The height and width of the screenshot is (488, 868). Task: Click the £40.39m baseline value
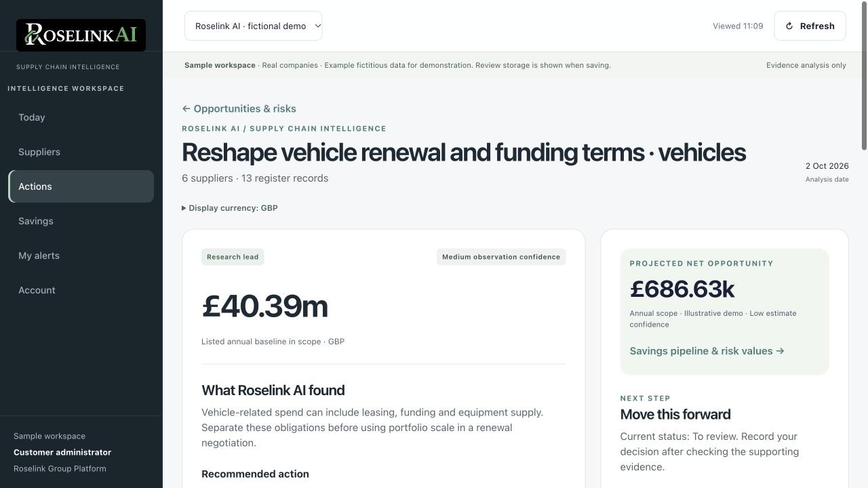click(264, 306)
